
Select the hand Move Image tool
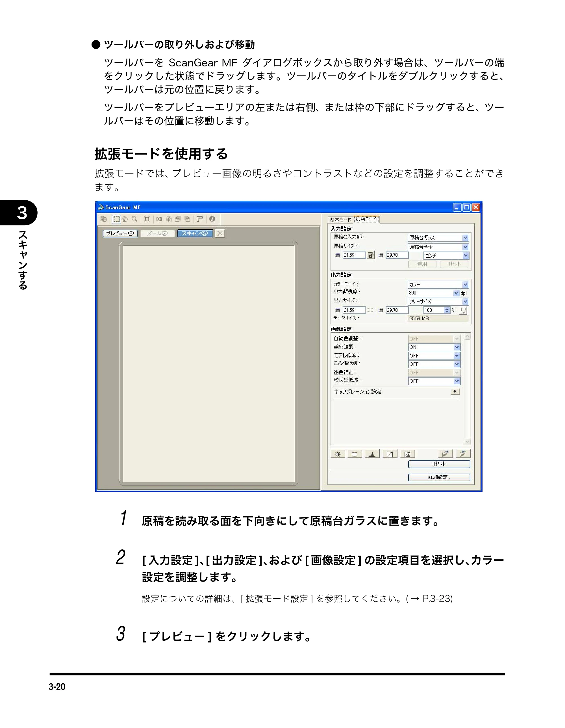point(126,219)
